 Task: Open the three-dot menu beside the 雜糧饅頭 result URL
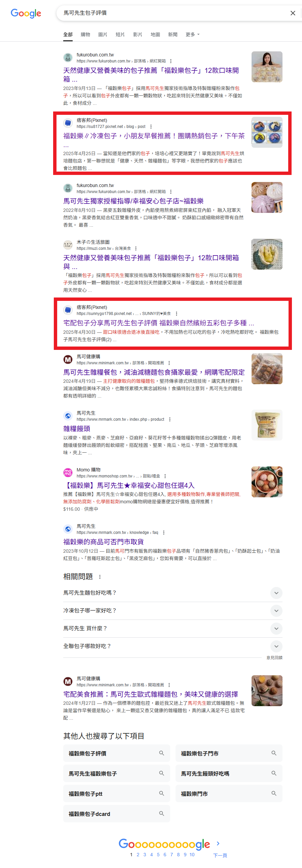tap(170, 419)
